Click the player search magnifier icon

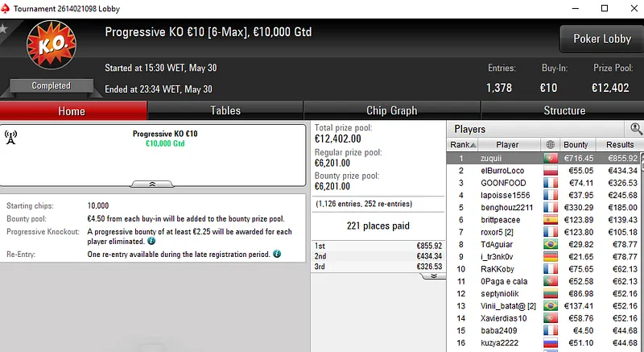(636, 129)
